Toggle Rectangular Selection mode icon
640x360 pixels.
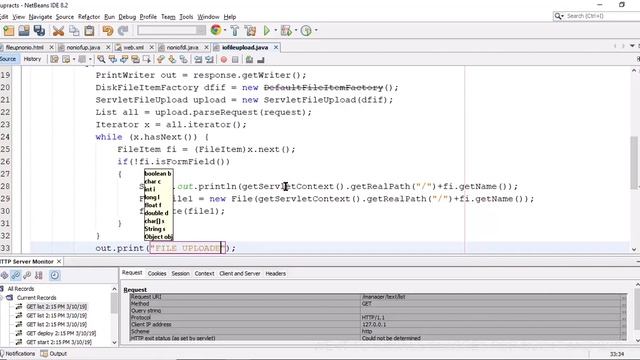(147, 60)
